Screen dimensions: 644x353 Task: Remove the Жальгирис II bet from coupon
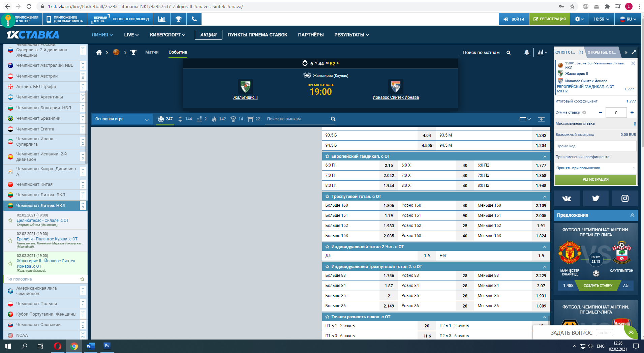[633, 63]
